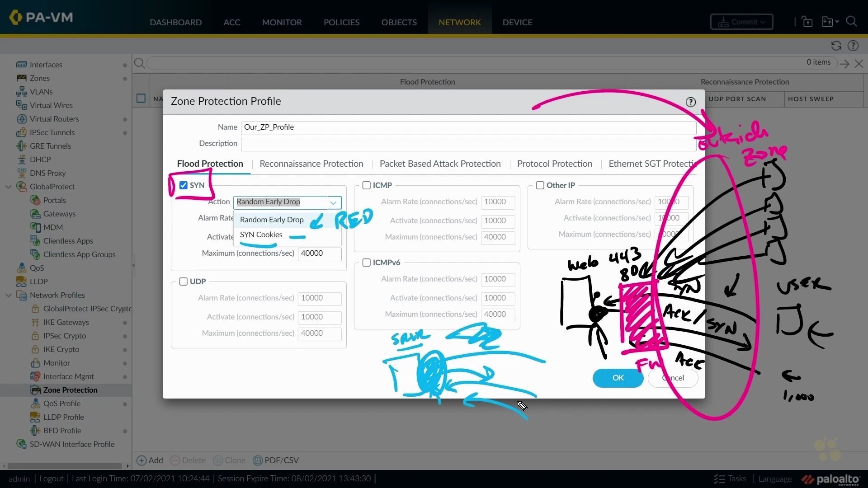This screenshot has width=868, height=488.
Task: Select the IPSec Tunnels lock icon
Action: click(x=21, y=132)
